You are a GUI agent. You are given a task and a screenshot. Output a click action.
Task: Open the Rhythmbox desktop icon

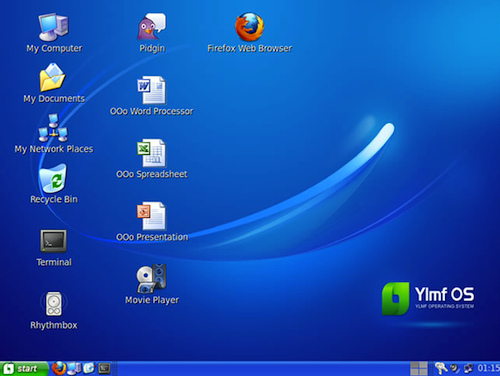click(x=54, y=303)
